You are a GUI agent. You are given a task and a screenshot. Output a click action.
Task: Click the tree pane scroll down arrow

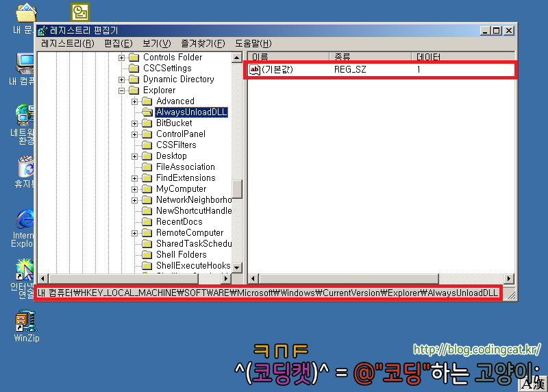click(237, 268)
